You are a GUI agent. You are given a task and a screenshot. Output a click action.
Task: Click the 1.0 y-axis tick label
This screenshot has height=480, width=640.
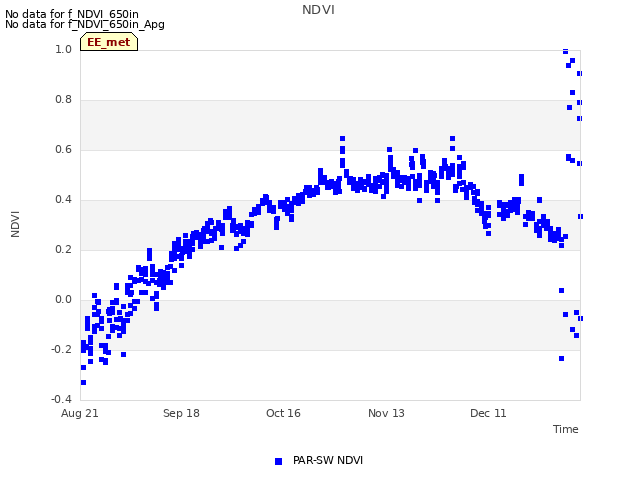point(63,50)
